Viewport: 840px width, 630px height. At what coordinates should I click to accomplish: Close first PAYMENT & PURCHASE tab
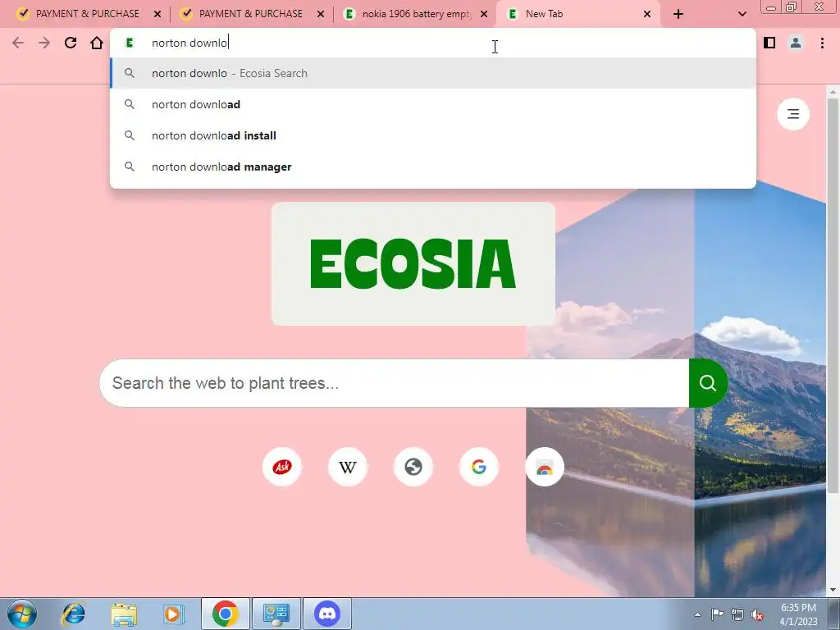tap(157, 14)
